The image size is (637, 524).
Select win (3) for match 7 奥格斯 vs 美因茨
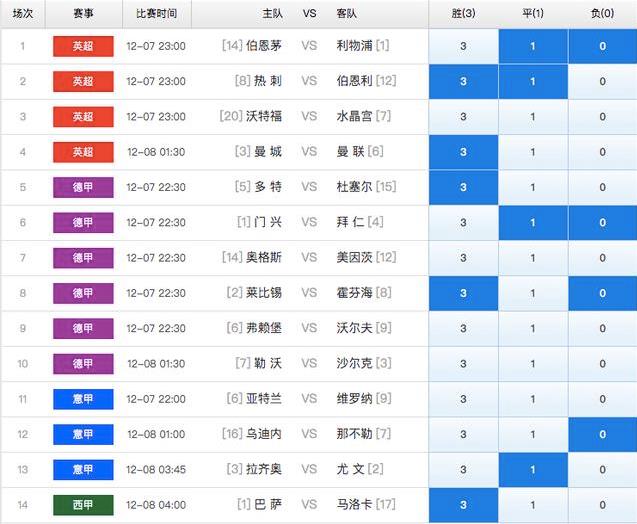[463, 258]
